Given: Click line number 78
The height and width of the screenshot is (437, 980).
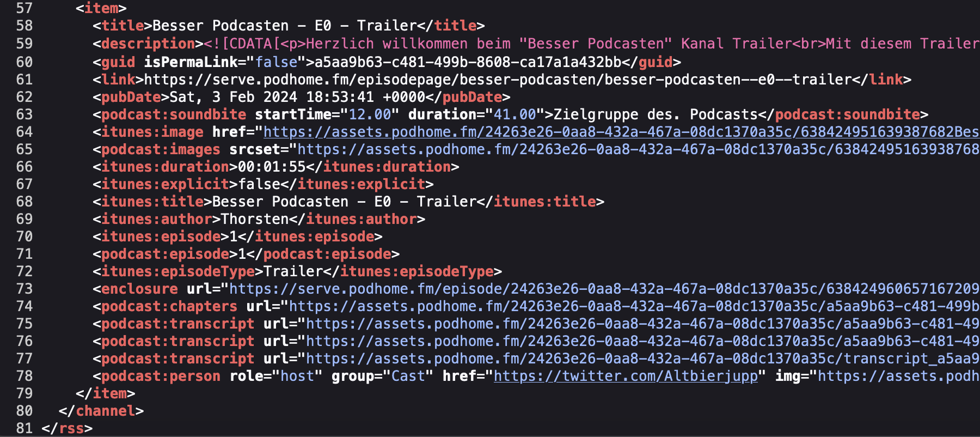Looking at the screenshot, I should (x=24, y=376).
